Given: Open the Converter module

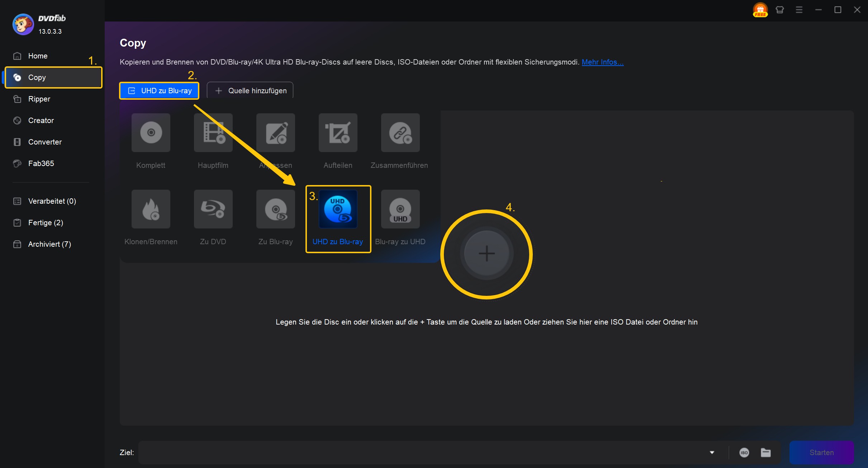Looking at the screenshot, I should [x=45, y=142].
